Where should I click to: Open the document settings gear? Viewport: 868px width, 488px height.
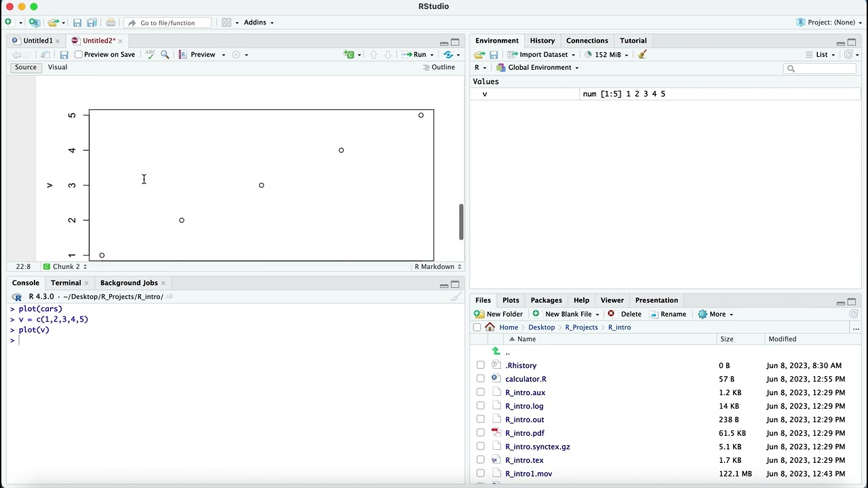(x=236, y=54)
